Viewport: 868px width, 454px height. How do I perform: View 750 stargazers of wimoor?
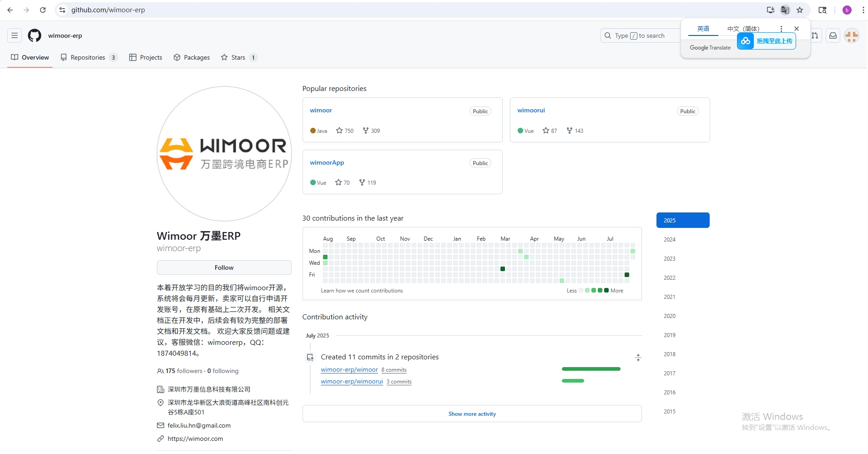point(345,131)
